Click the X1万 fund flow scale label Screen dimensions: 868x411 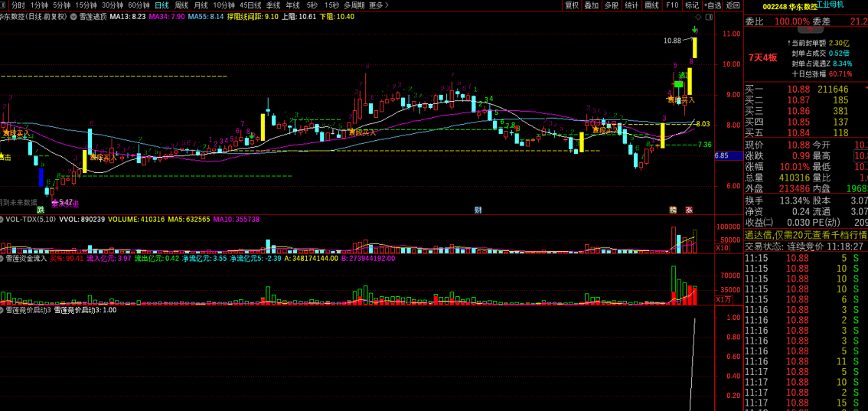click(724, 299)
